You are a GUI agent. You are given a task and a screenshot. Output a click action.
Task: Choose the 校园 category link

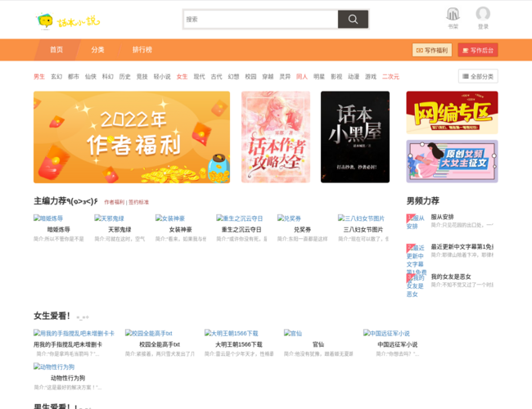click(250, 77)
